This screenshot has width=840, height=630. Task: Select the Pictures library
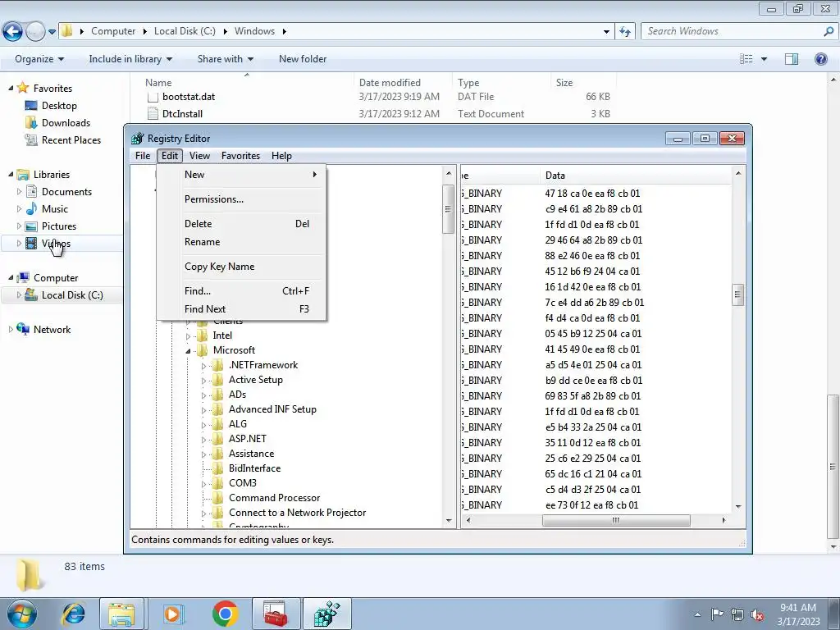(59, 226)
